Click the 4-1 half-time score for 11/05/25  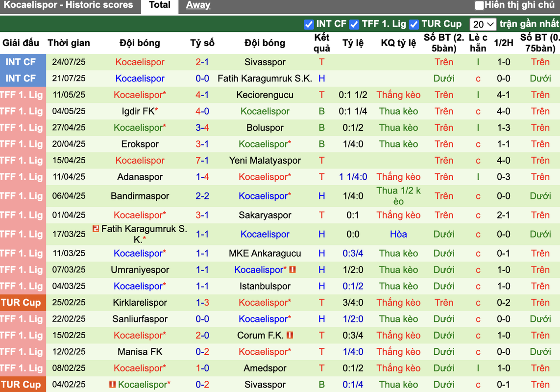(504, 95)
